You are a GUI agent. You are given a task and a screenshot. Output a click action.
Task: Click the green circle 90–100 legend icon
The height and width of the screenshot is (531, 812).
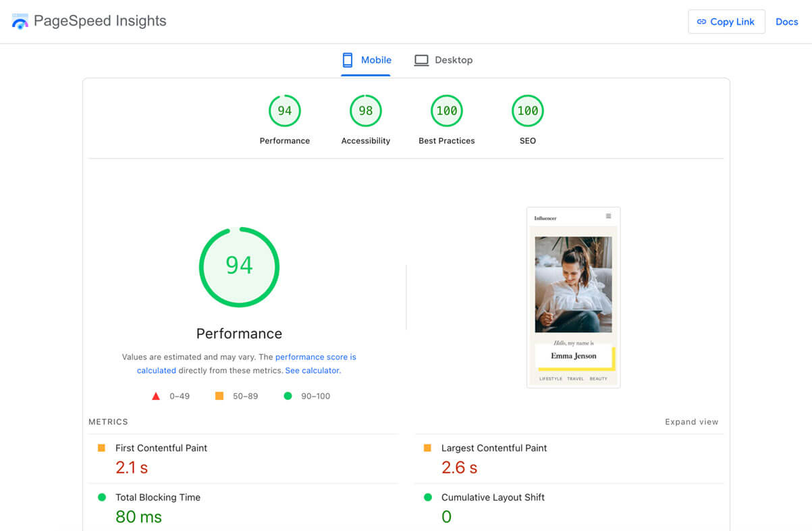point(288,396)
